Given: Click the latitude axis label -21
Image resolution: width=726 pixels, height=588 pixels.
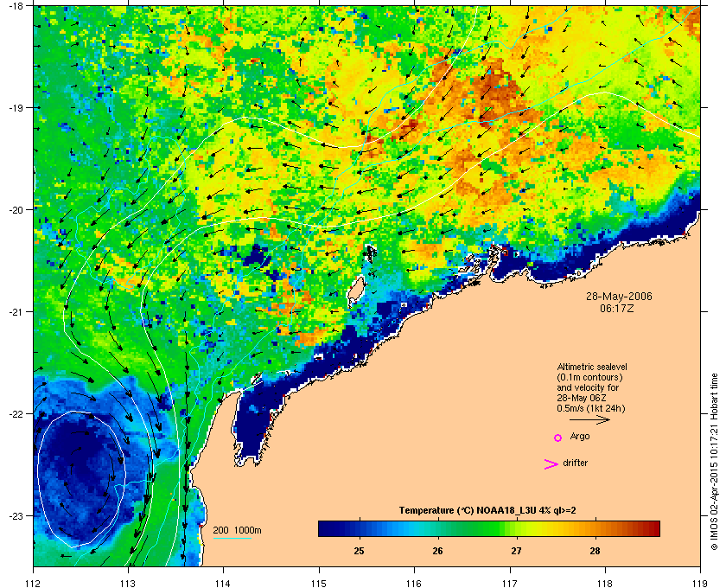Looking at the screenshot, I should pyautogui.click(x=16, y=312).
